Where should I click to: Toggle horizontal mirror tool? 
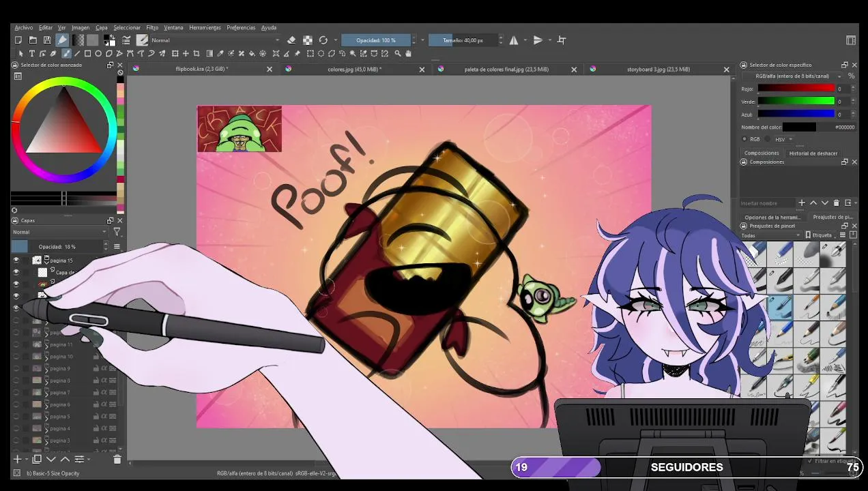point(514,40)
